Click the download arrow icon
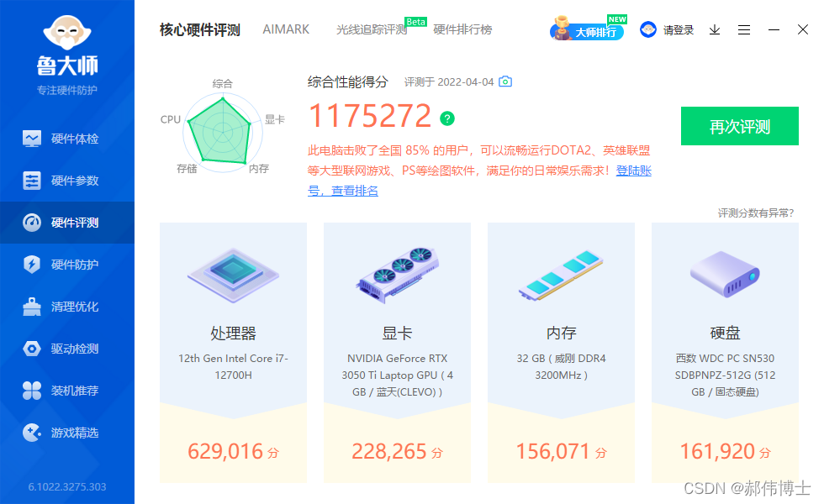This screenshot has height=504, width=824. [x=715, y=30]
